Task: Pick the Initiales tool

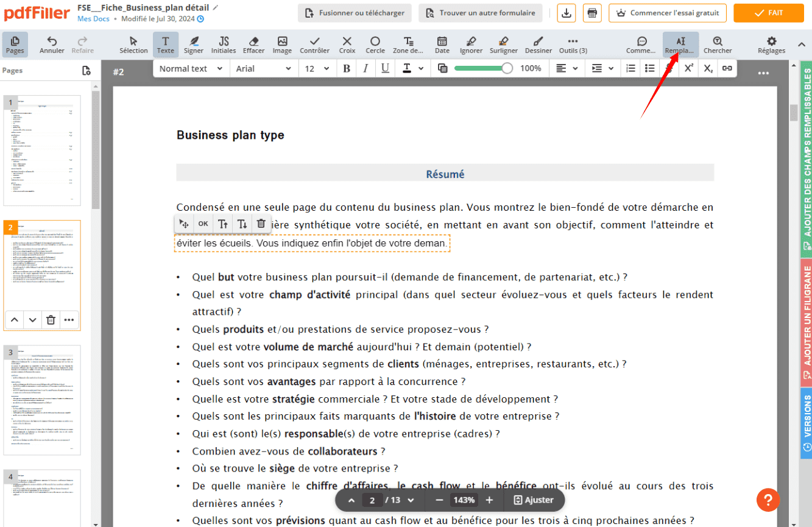Action: tap(224, 44)
